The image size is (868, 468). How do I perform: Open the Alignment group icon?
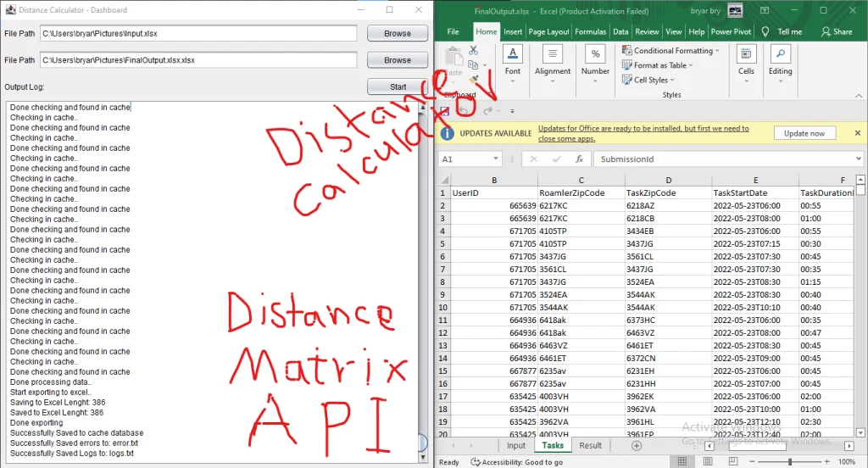[x=552, y=54]
